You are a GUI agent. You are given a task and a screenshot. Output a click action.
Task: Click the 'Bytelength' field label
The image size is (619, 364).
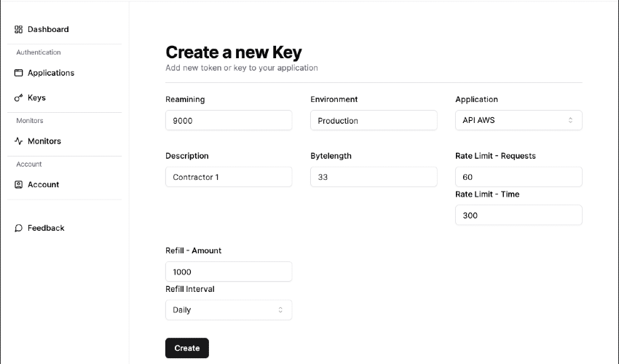(x=331, y=156)
